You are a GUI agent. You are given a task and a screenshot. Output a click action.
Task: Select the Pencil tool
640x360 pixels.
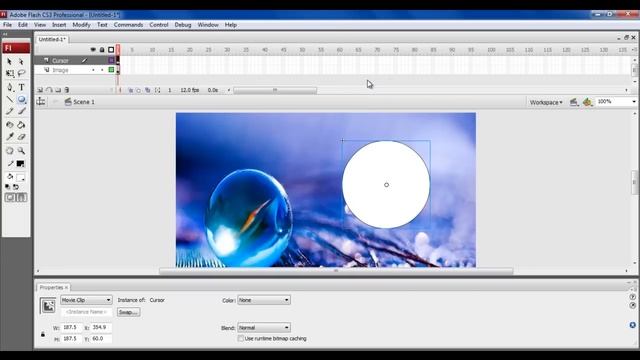point(9,111)
